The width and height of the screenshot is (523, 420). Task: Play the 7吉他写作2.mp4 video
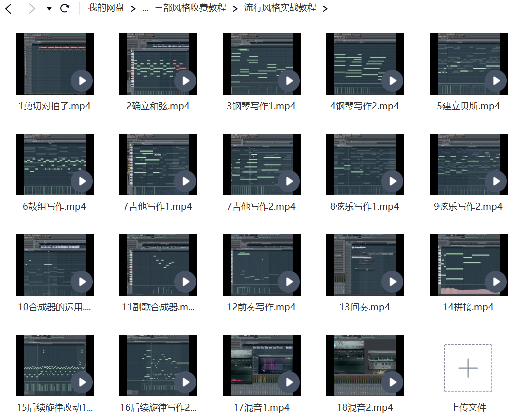pos(289,181)
